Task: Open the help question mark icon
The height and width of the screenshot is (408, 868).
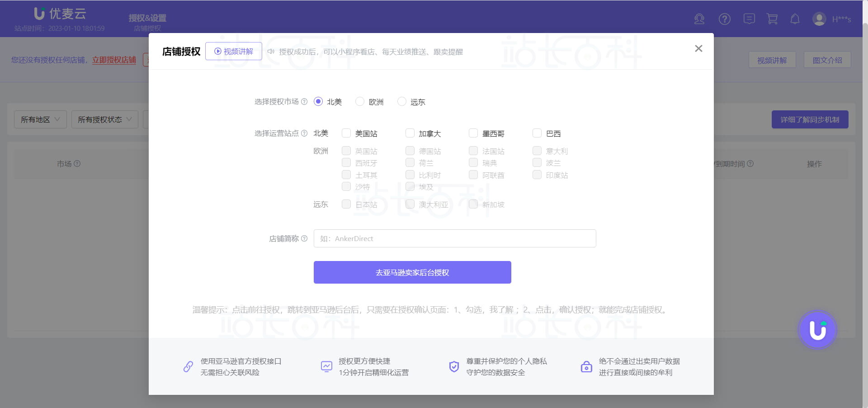Action: tap(724, 19)
